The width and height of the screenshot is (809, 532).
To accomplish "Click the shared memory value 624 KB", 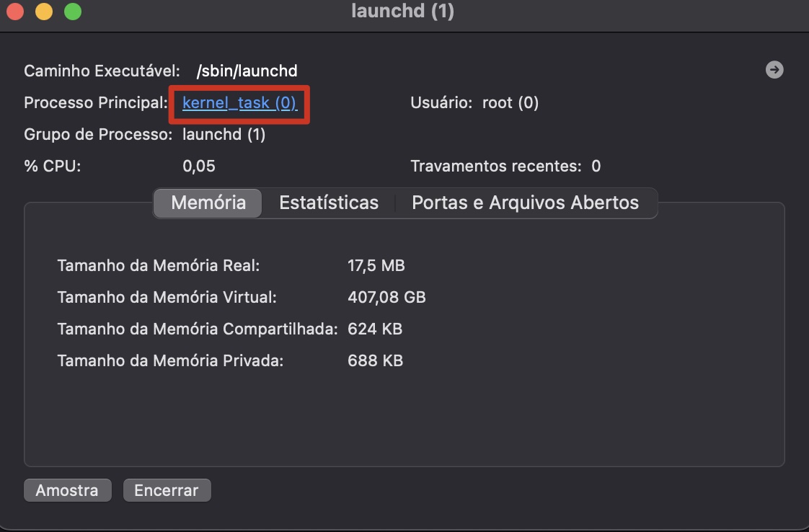I will point(375,329).
